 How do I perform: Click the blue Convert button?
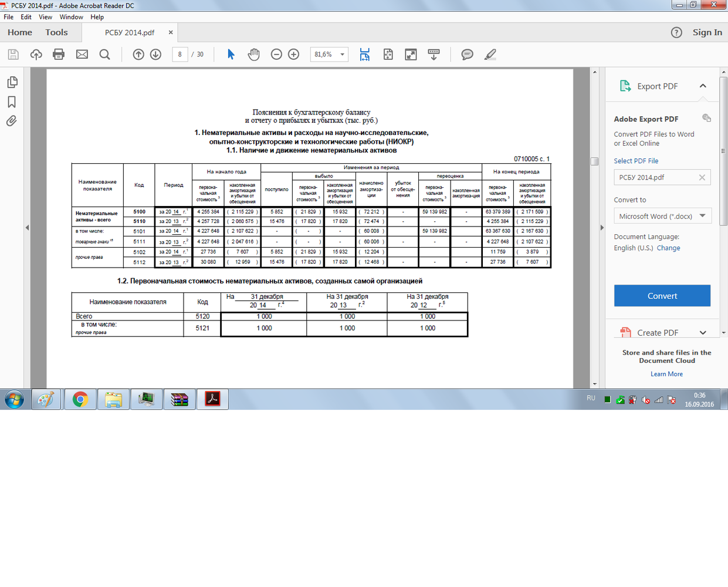662,296
